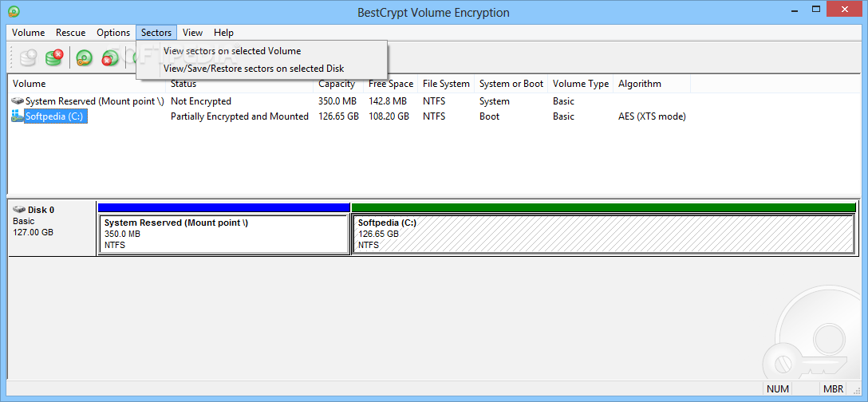
Task: Close the BestCrypt Volume Encryption window
Action: tap(845, 9)
